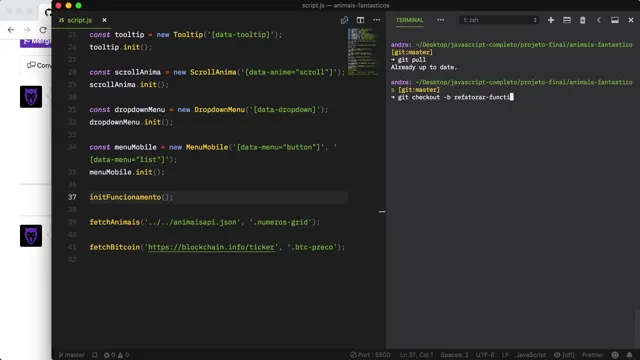The image size is (640, 360).
Task: Click browser forward arrow button
Action: (27, 30)
